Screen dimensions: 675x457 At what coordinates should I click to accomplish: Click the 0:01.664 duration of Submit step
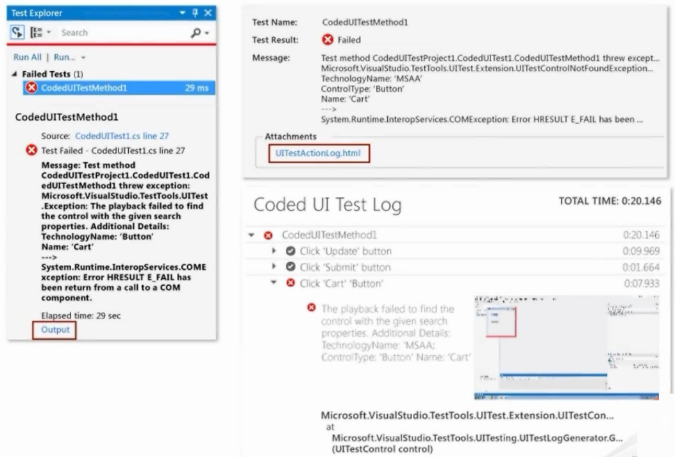[641, 267]
